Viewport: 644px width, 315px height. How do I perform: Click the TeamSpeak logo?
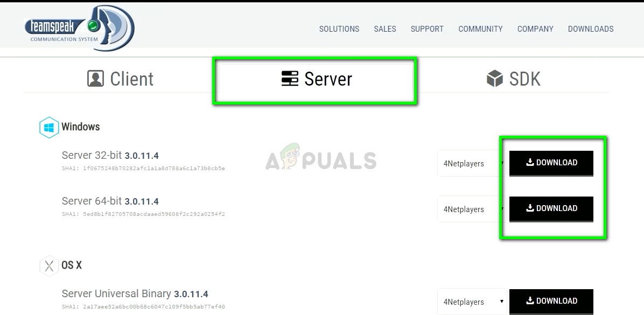79,27
